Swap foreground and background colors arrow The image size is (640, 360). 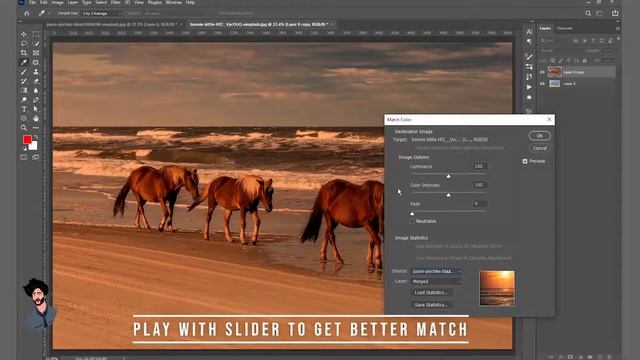[36, 137]
